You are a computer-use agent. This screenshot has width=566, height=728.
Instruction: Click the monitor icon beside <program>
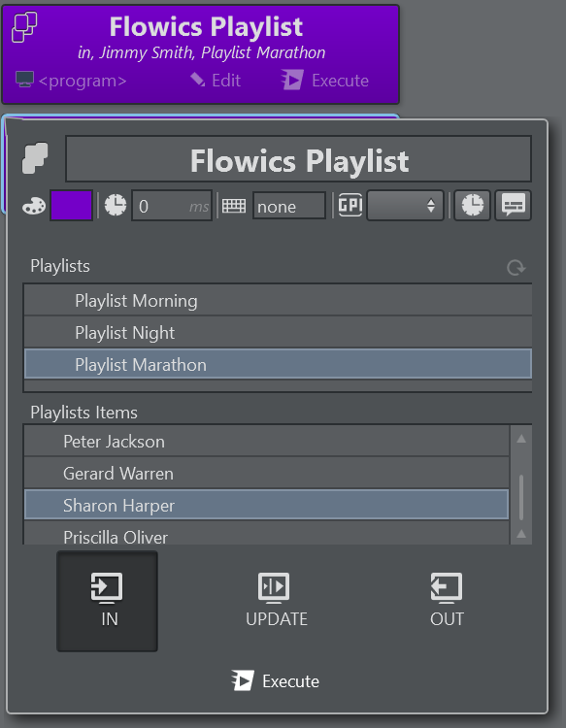click(24, 80)
